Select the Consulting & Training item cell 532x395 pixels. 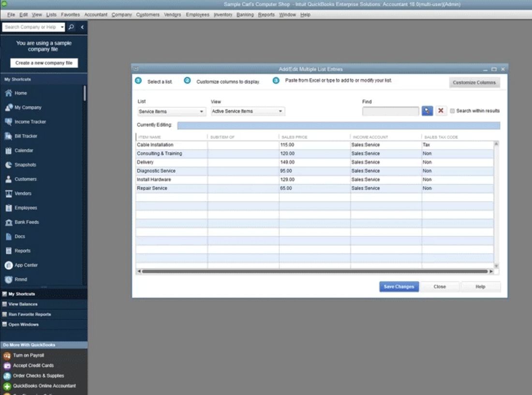click(172, 153)
